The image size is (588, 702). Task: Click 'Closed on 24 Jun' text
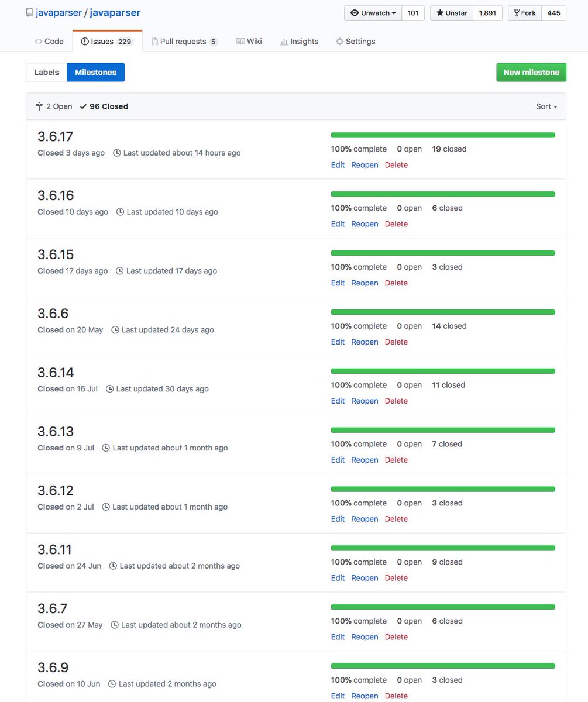tap(70, 566)
